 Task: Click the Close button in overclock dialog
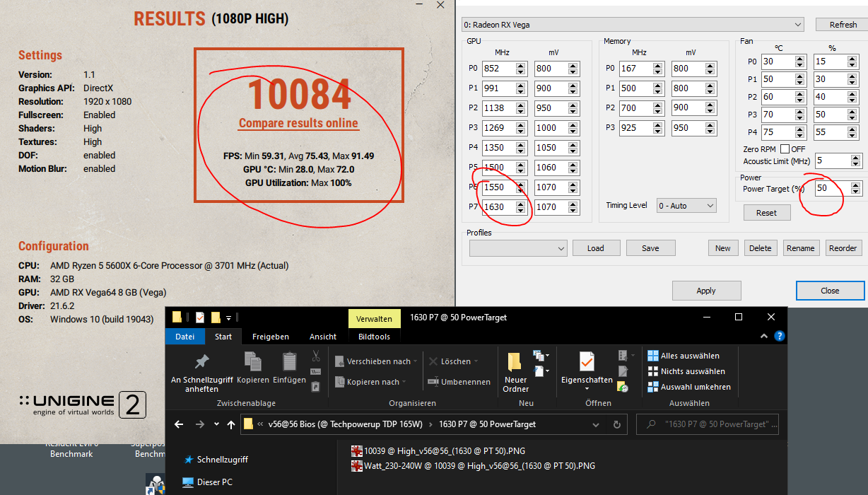pyautogui.click(x=830, y=291)
